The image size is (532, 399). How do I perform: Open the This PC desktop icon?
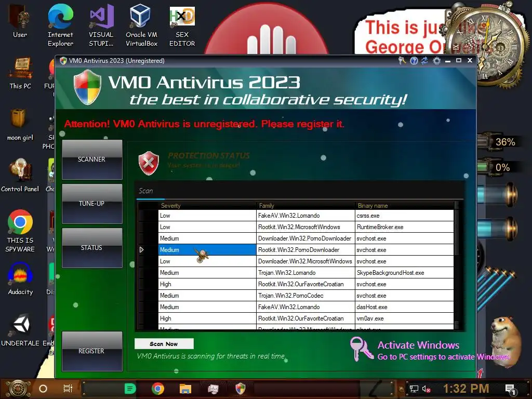pyautogui.click(x=20, y=73)
